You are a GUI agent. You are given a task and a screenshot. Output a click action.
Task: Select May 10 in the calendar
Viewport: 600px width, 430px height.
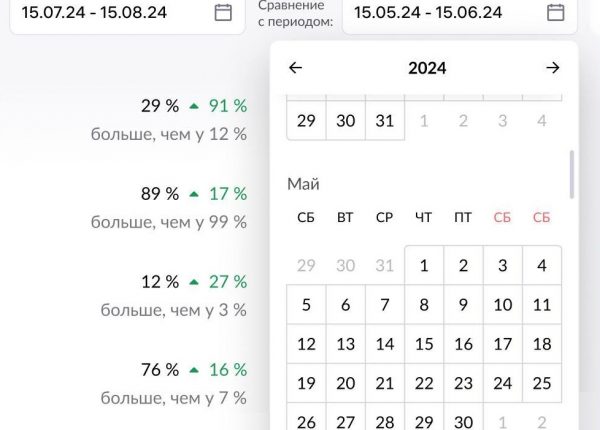[x=503, y=305]
